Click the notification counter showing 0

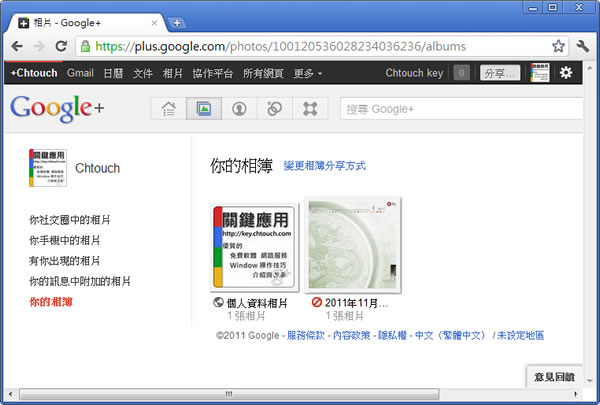coord(461,73)
